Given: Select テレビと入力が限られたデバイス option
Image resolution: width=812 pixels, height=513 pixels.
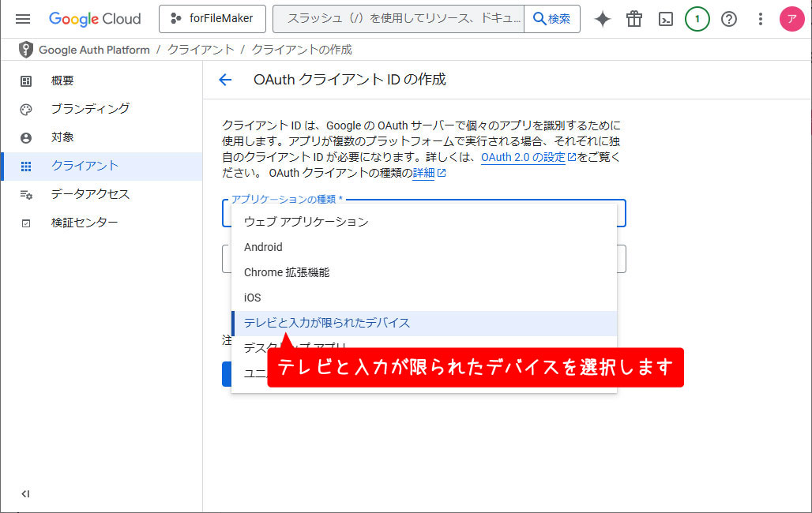Looking at the screenshot, I should (x=424, y=323).
